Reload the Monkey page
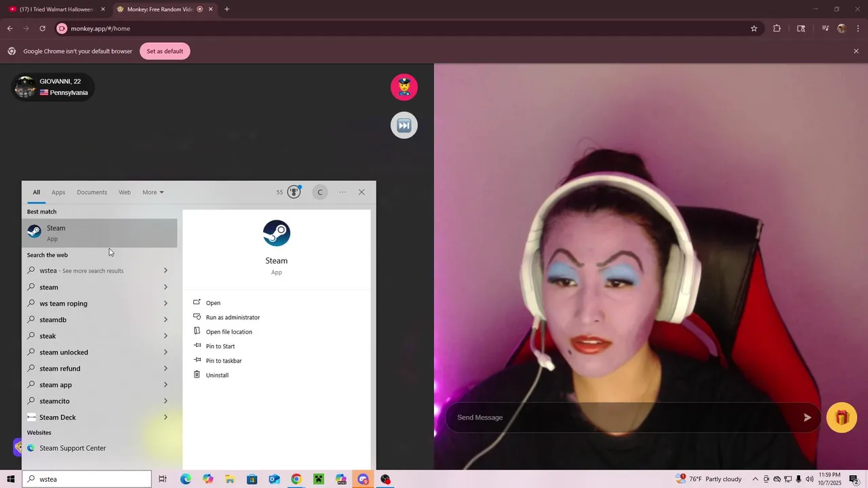Image resolution: width=868 pixels, height=488 pixels. [x=42, y=28]
